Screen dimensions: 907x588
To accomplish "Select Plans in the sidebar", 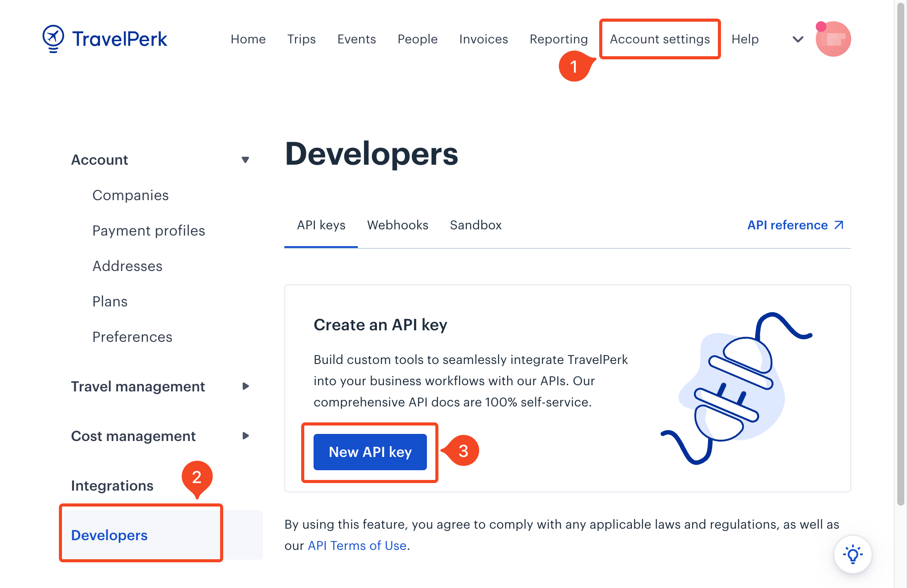I will (x=110, y=302).
